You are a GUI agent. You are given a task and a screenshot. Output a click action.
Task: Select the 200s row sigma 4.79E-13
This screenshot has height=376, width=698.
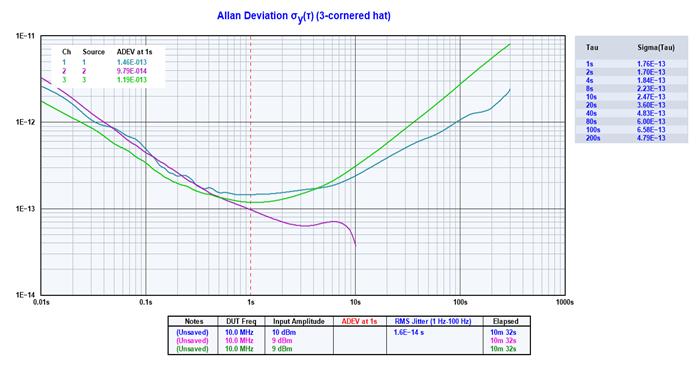click(651, 138)
